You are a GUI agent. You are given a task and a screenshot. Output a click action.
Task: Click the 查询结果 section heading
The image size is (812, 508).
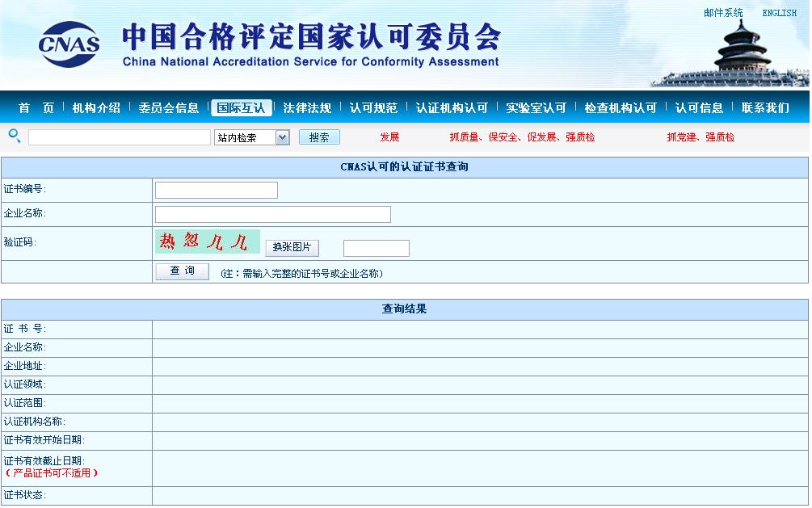click(405, 309)
